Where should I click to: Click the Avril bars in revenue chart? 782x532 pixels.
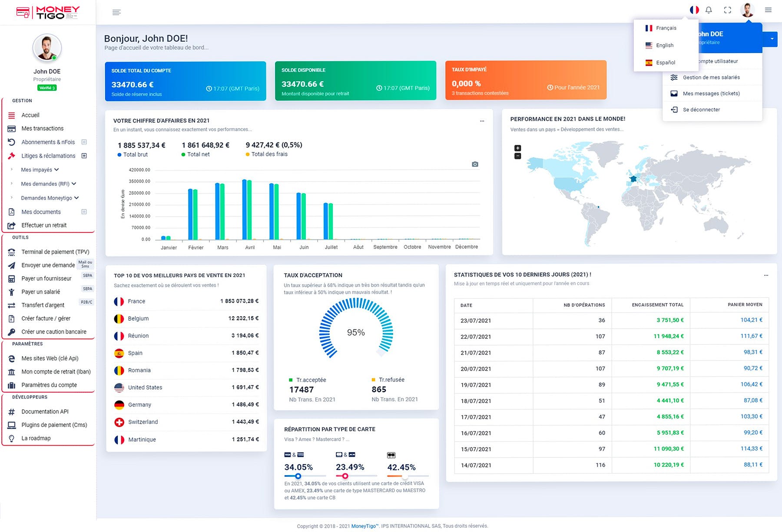click(x=247, y=209)
